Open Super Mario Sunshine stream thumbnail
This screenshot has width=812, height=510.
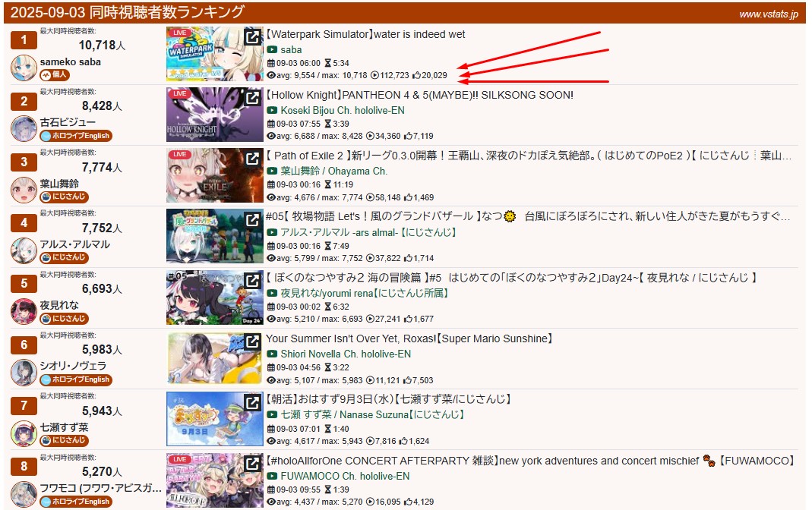pos(214,358)
